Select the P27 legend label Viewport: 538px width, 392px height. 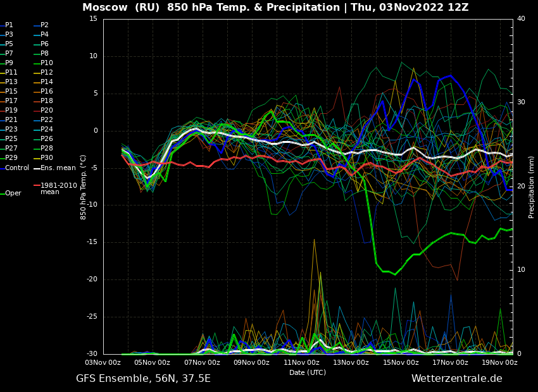click(x=11, y=149)
